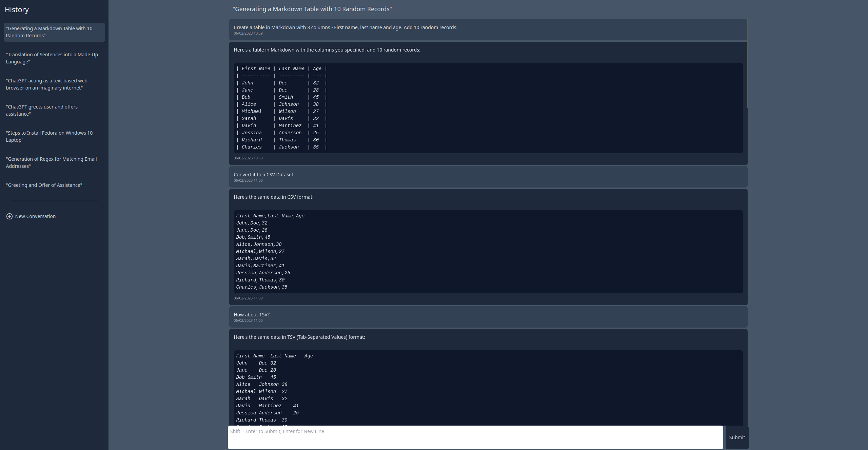Click the 'How about TSV?' message
This screenshot has height=450, width=868.
(x=252, y=315)
